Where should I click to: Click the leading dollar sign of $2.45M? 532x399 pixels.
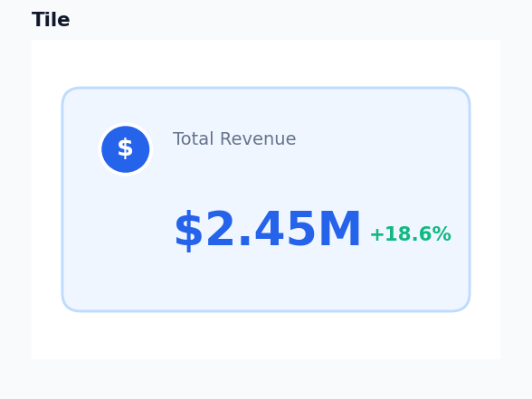coord(188,231)
